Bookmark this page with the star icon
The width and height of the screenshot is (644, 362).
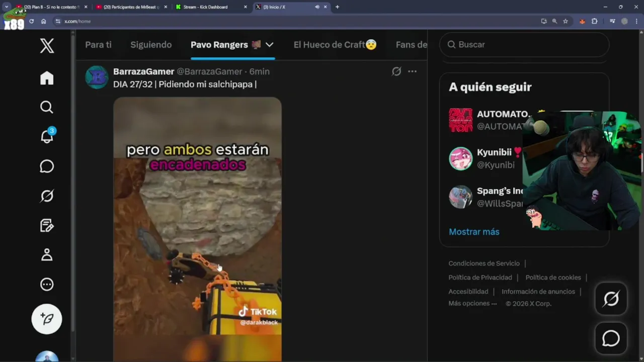pyautogui.click(x=566, y=21)
